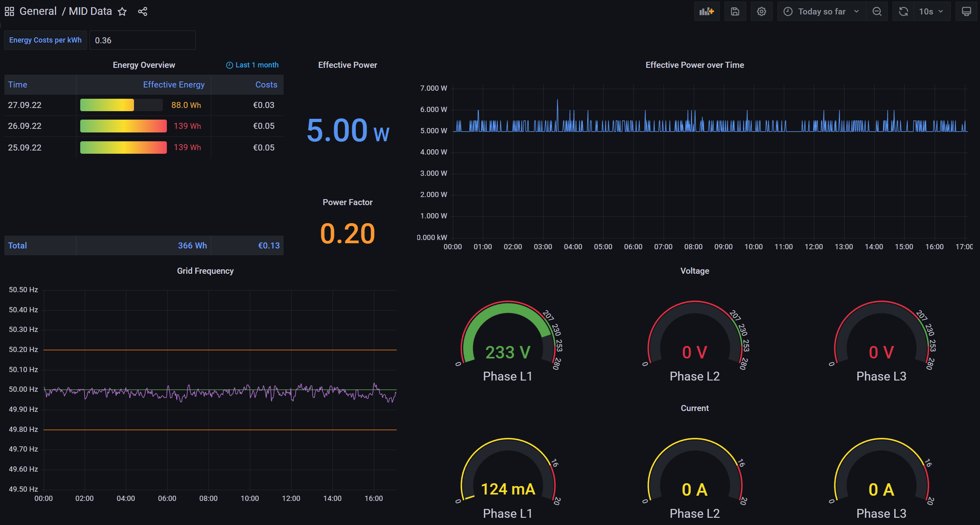Sort table by Costs column
The height and width of the screenshot is (525, 980).
(266, 85)
